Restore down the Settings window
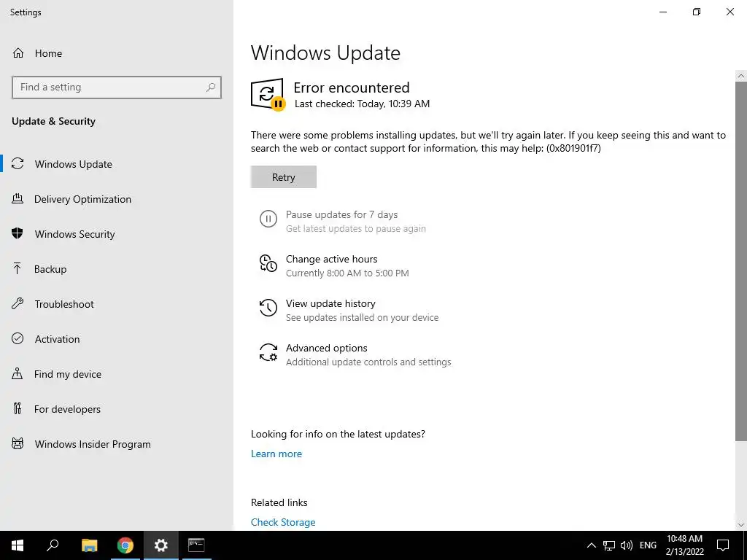This screenshot has height=560, width=747. click(697, 12)
